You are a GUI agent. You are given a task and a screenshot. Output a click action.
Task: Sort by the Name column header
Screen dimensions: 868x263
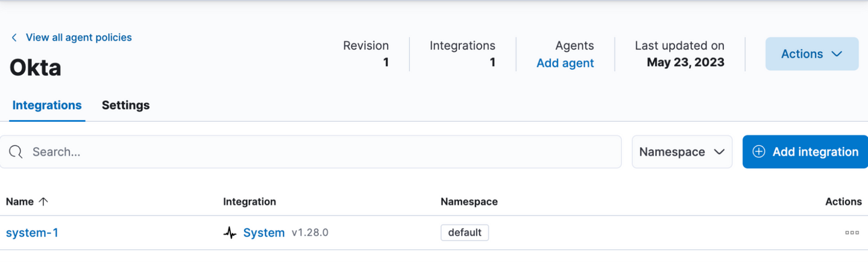coord(20,201)
